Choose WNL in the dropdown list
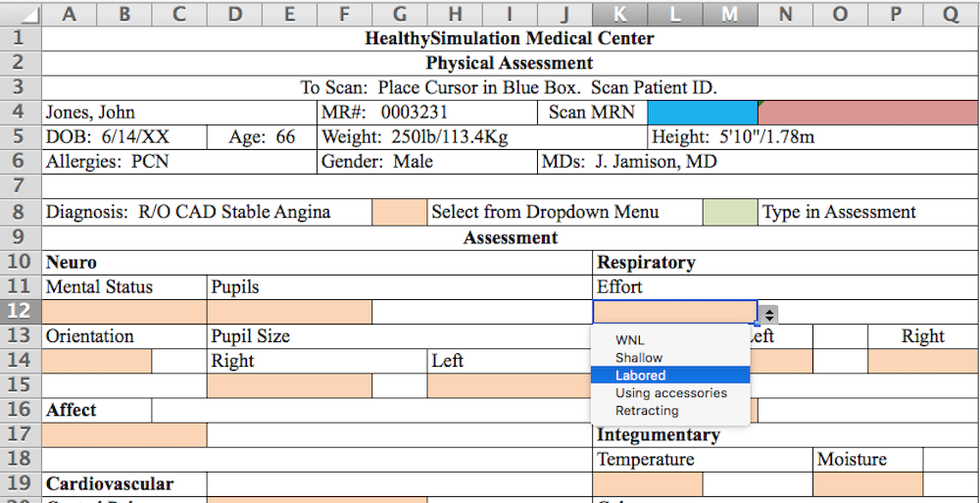The height and width of the screenshot is (503, 980). [670, 340]
